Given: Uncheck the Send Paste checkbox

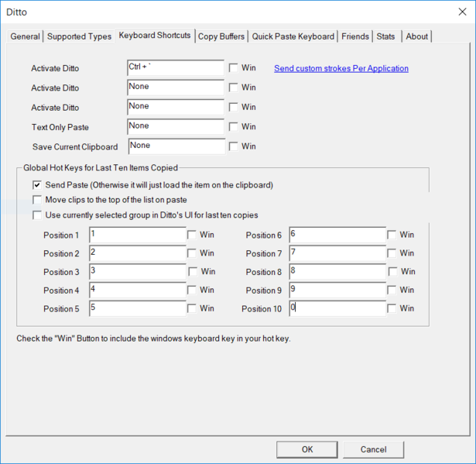Looking at the screenshot, I should point(37,185).
